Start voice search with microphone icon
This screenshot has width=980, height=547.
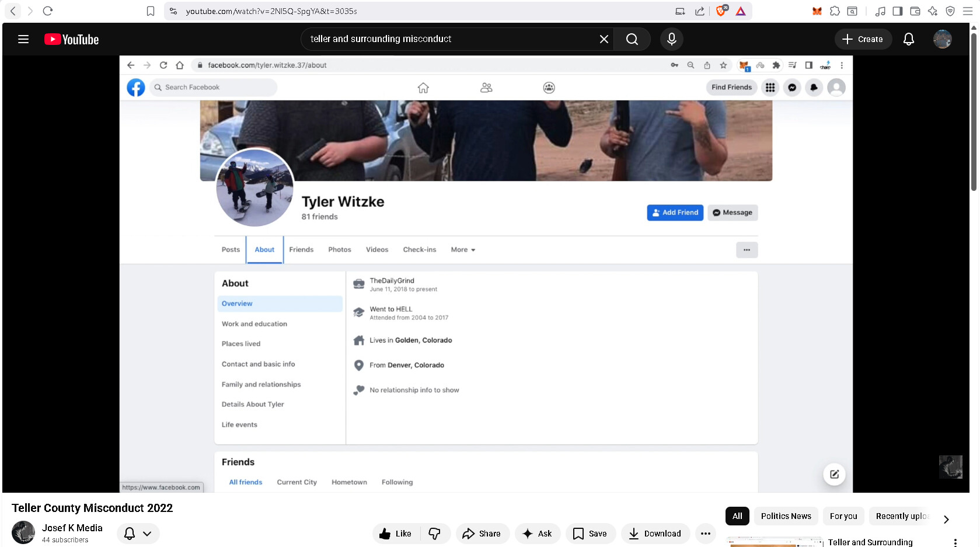click(671, 39)
